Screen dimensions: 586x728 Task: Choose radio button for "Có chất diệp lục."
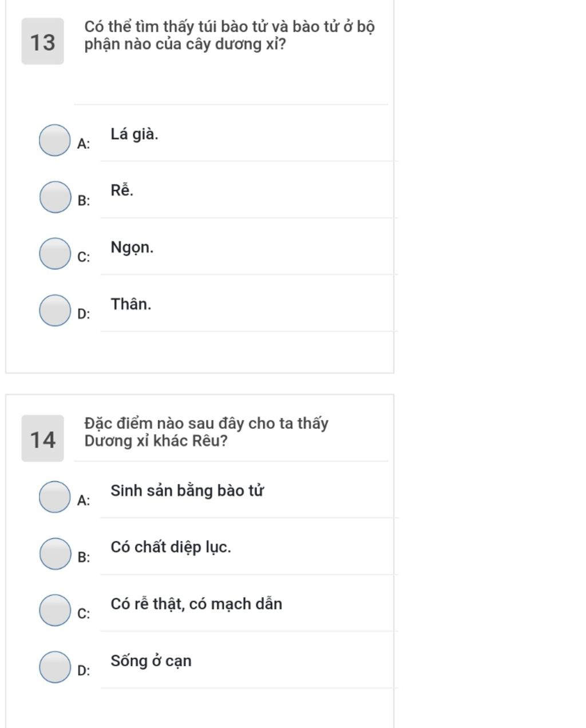pyautogui.click(x=55, y=553)
